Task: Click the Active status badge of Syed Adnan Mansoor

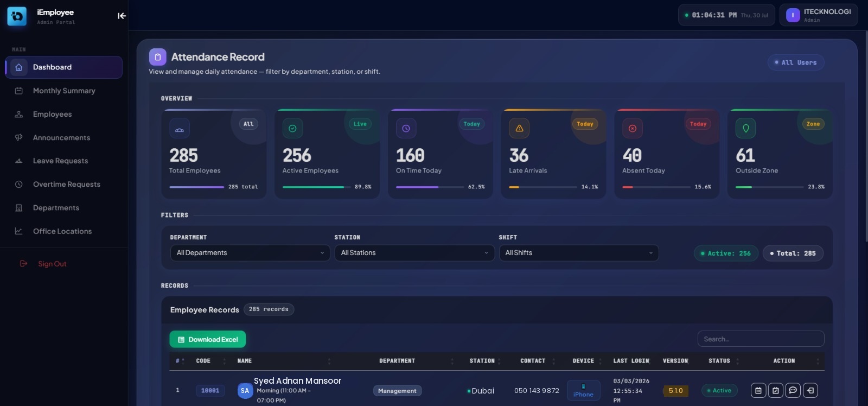Action: (719, 390)
